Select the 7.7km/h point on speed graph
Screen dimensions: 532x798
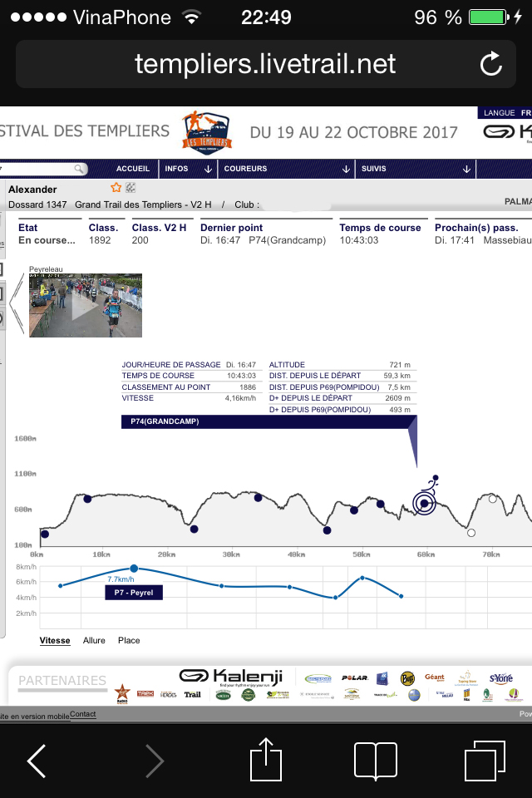(x=135, y=569)
